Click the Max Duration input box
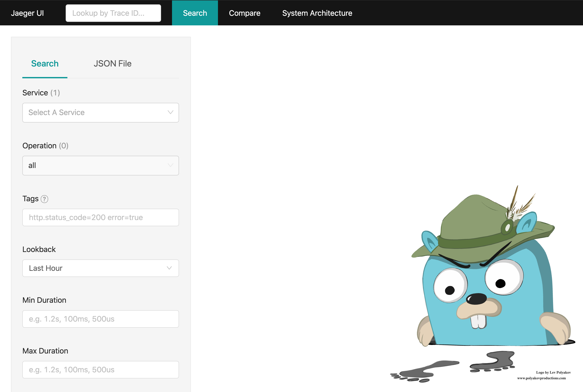Screen dimensions: 583x392 point(100,370)
